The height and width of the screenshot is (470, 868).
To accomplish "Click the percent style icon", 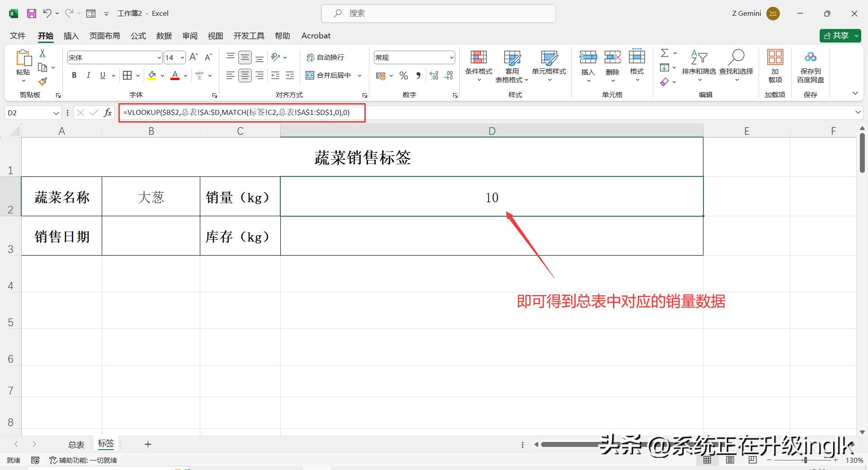I will point(404,76).
